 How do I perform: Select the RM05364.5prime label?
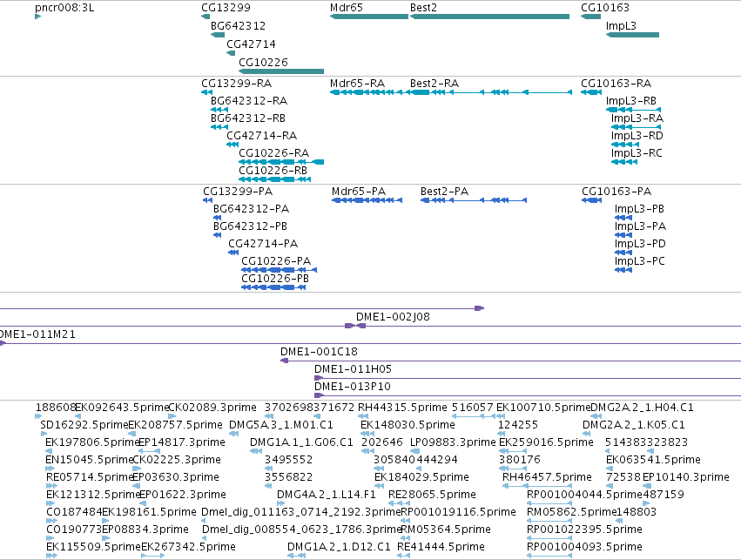tap(446, 530)
